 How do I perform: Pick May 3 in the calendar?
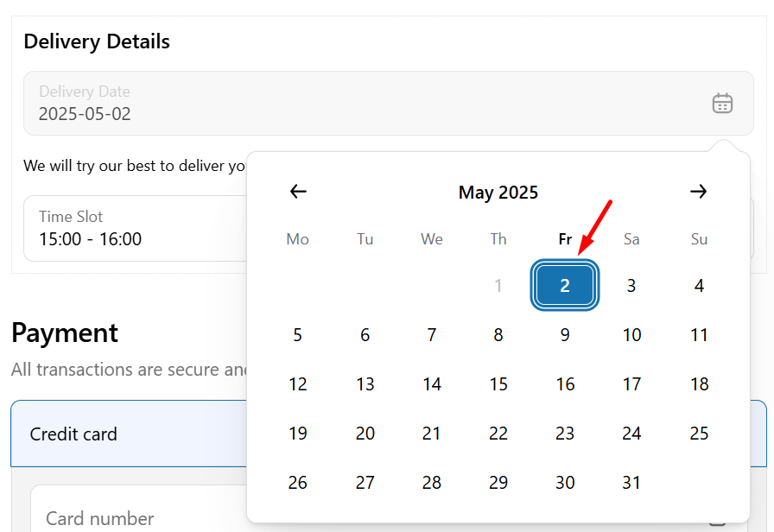(631, 286)
